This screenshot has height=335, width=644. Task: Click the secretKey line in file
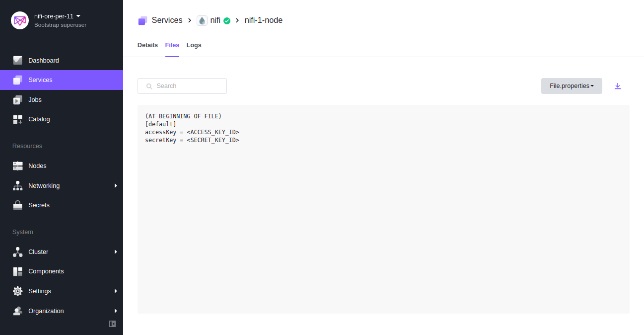click(x=192, y=140)
